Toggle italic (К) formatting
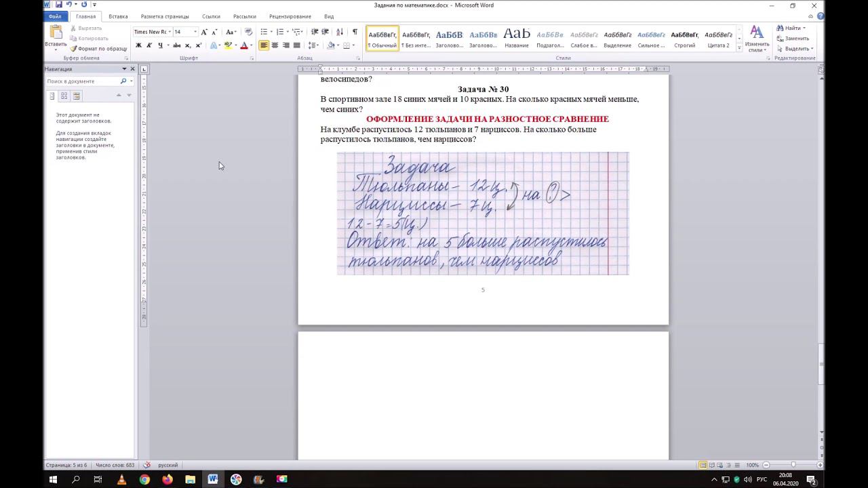The width and height of the screenshot is (868, 488). 149,45
